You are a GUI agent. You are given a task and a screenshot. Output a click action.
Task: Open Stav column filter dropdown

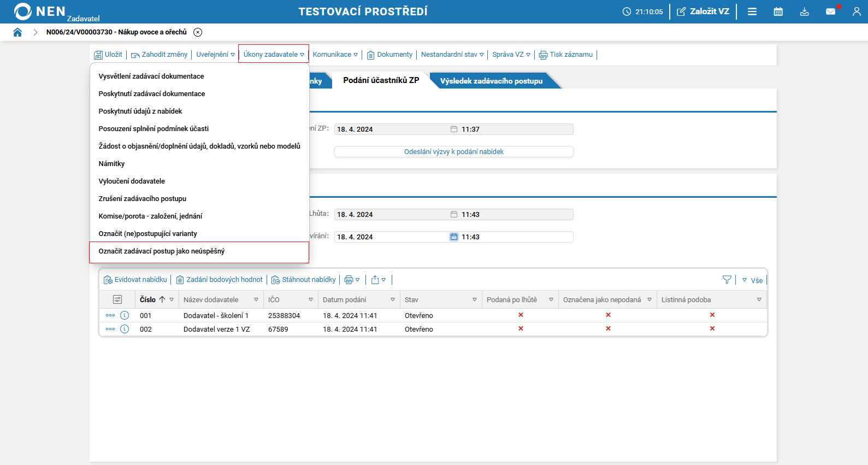pyautogui.click(x=474, y=299)
